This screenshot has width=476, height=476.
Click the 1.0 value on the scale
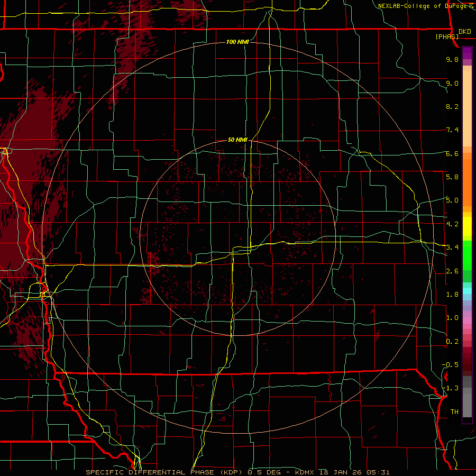tap(452, 318)
